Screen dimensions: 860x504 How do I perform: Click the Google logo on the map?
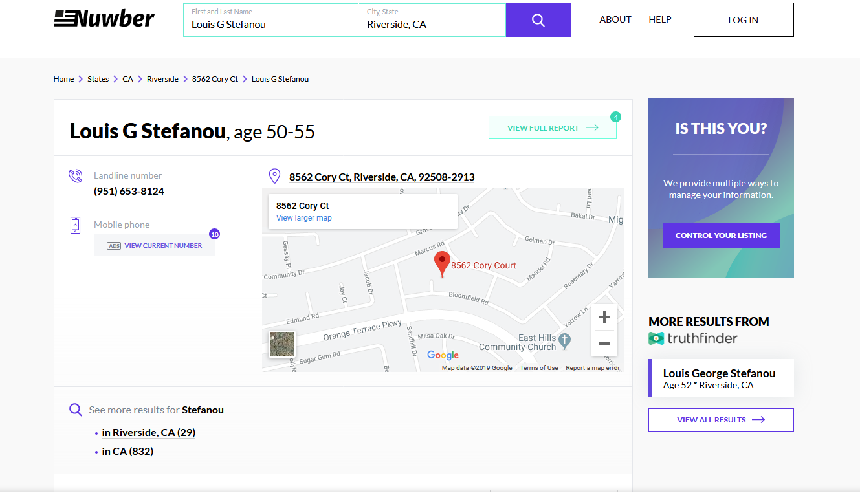[443, 355]
